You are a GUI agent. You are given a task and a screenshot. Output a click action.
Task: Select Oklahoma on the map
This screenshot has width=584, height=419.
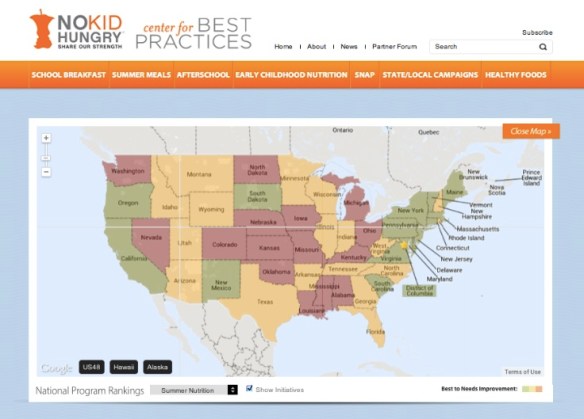(x=276, y=272)
